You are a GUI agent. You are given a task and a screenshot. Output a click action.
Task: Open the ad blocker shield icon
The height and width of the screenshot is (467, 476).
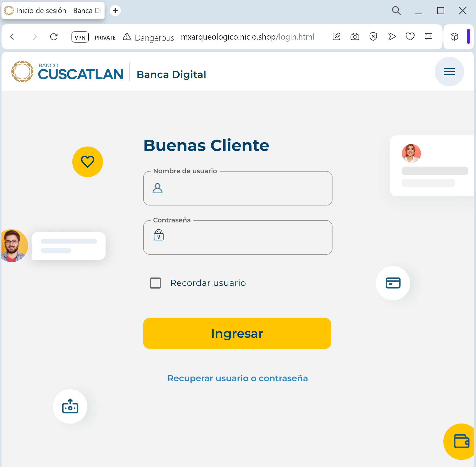point(373,37)
